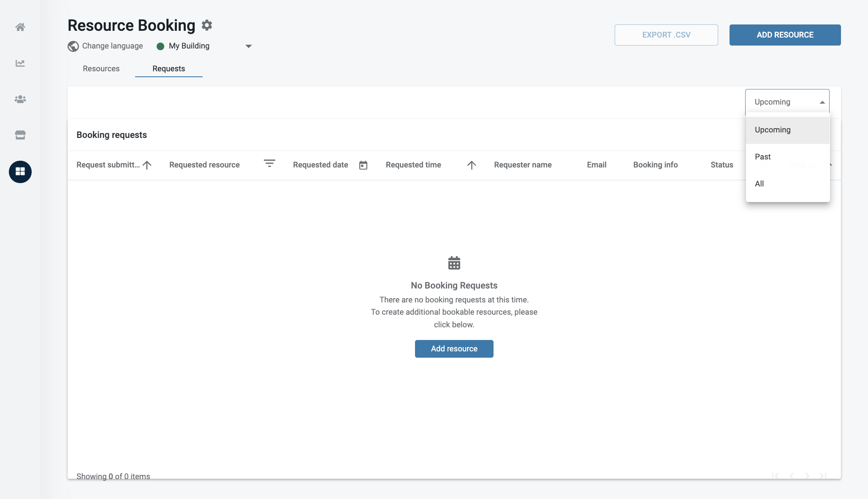Click the ADD RESOURCE header button
Viewport: 868px width, 499px height.
coord(785,35)
